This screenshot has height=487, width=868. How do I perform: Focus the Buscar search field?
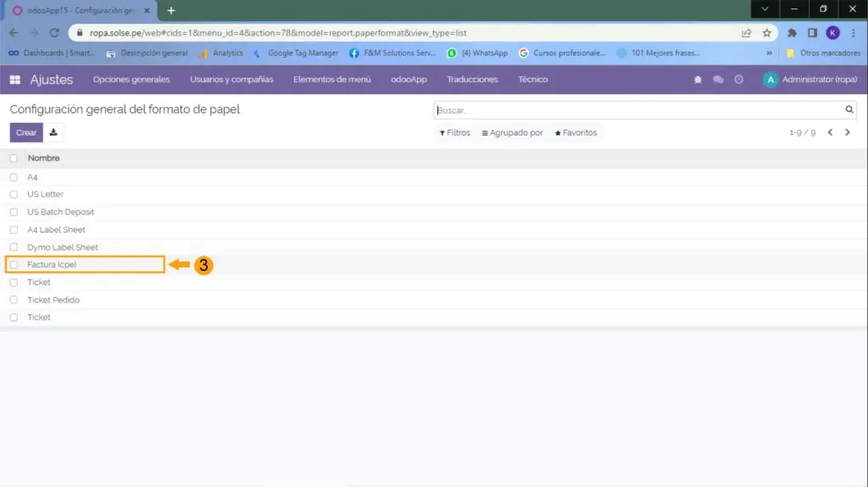(x=636, y=110)
